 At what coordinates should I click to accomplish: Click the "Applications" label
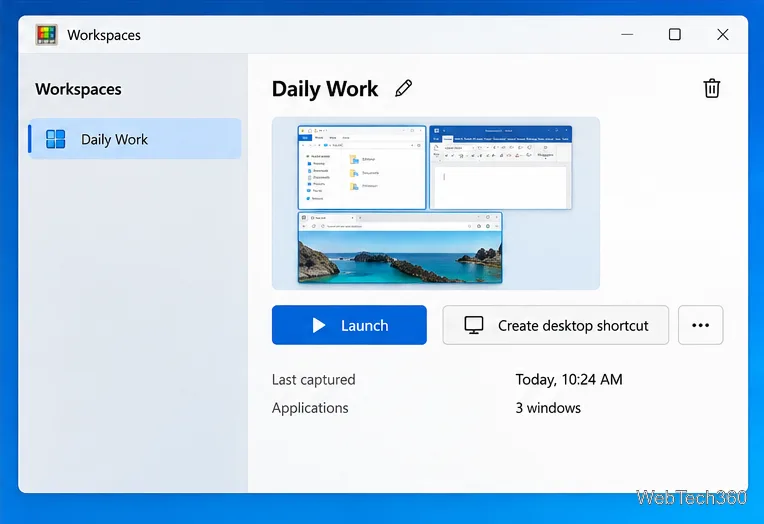pyautogui.click(x=310, y=408)
